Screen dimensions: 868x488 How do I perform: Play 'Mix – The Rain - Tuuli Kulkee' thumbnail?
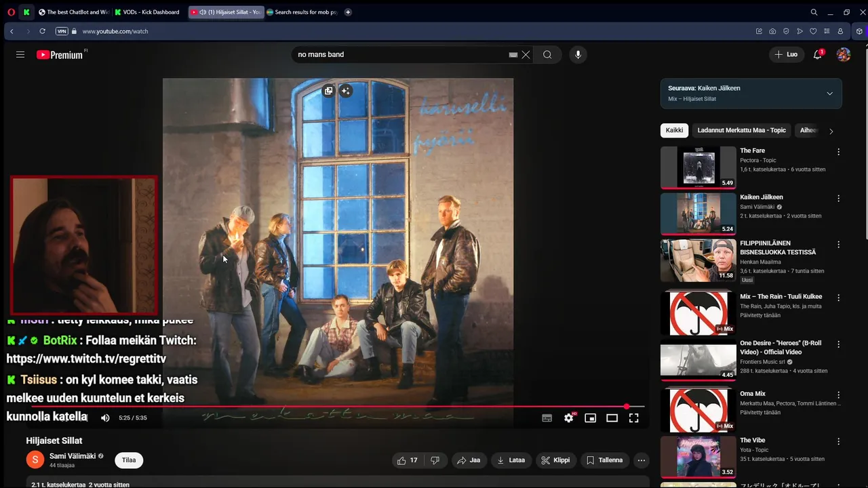tap(698, 313)
